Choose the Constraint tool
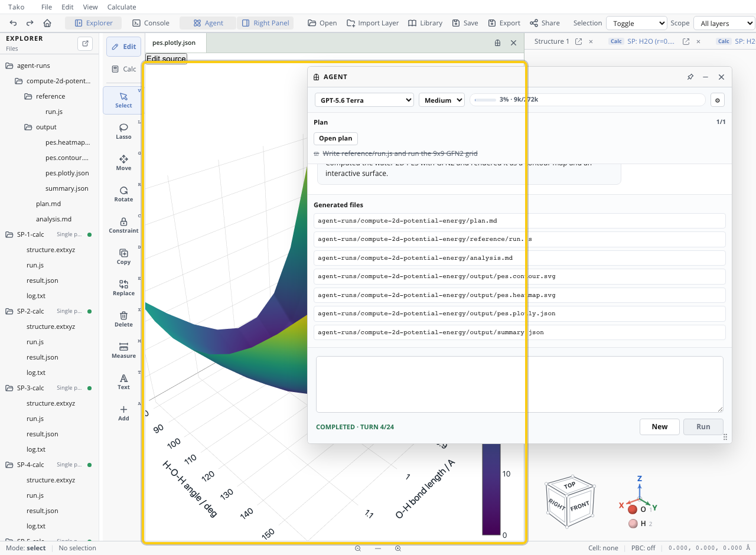Image resolution: width=756 pixels, height=555 pixels. tap(123, 225)
